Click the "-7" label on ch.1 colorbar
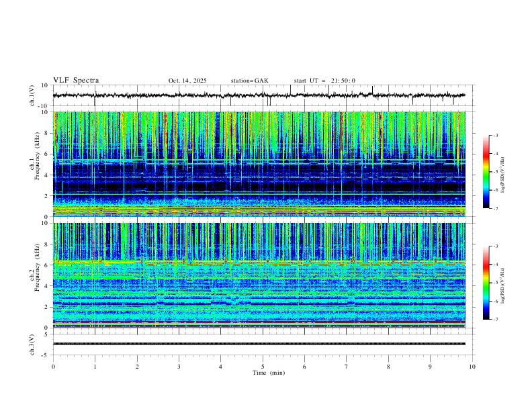The image size is (532, 411). 496,209
